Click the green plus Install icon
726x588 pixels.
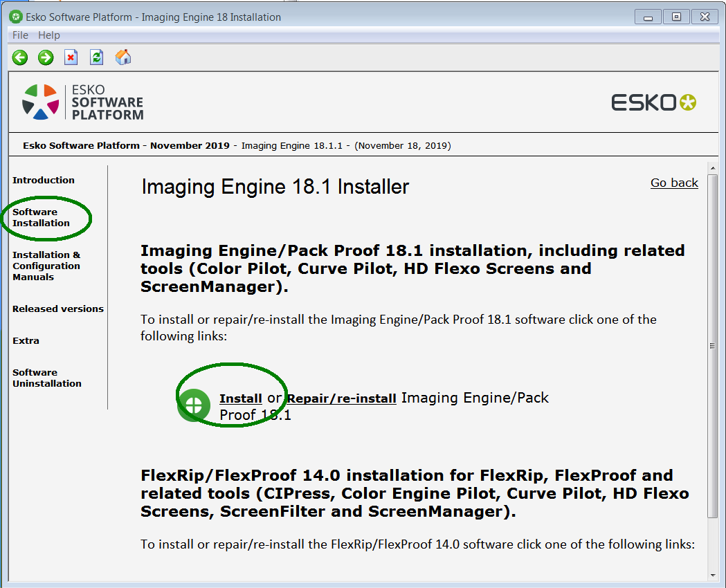(x=193, y=405)
